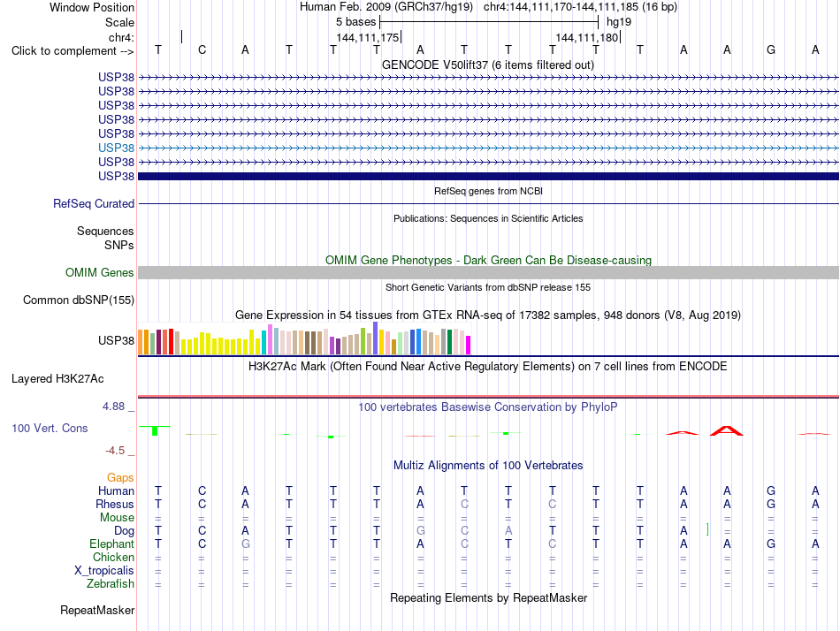Screen dimensions: 840x631
Task: Click the C base in the top sequence row
Action: point(202,49)
